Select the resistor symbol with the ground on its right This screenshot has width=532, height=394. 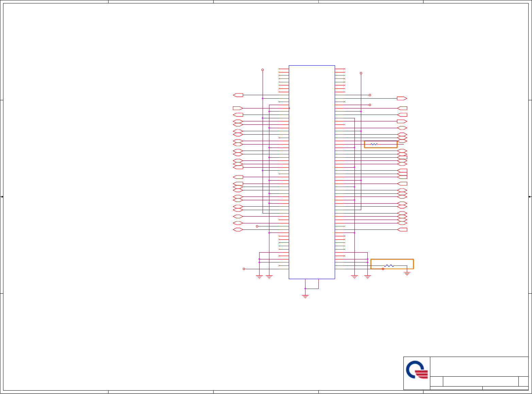(389, 266)
